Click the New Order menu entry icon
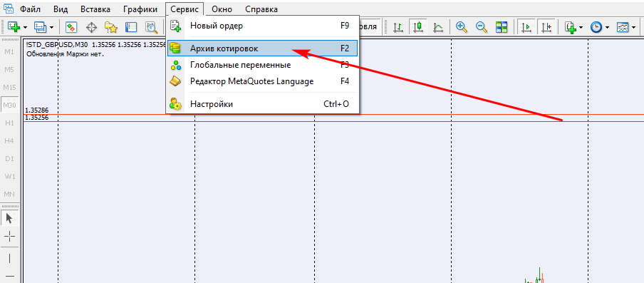Screen dimensions: 644x283 point(176,26)
